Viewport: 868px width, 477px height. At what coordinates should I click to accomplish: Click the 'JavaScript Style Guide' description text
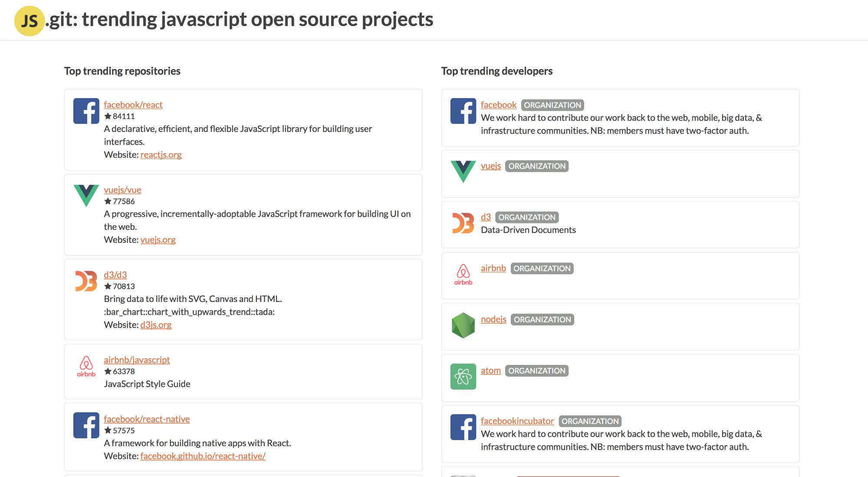147,384
